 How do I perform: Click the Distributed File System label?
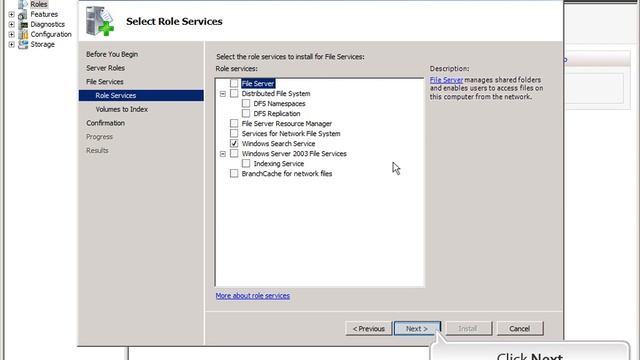pos(276,94)
